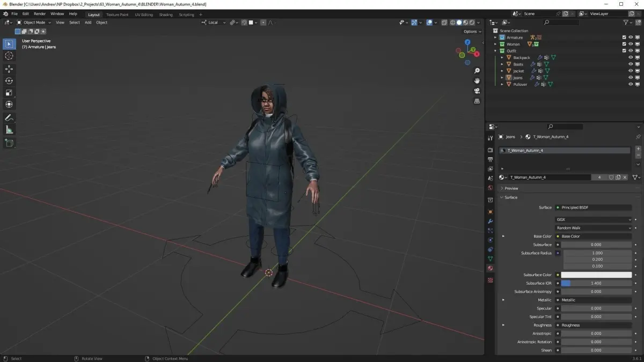The width and height of the screenshot is (644, 362).
Task: Open the Texture properties tab
Action: click(490, 280)
